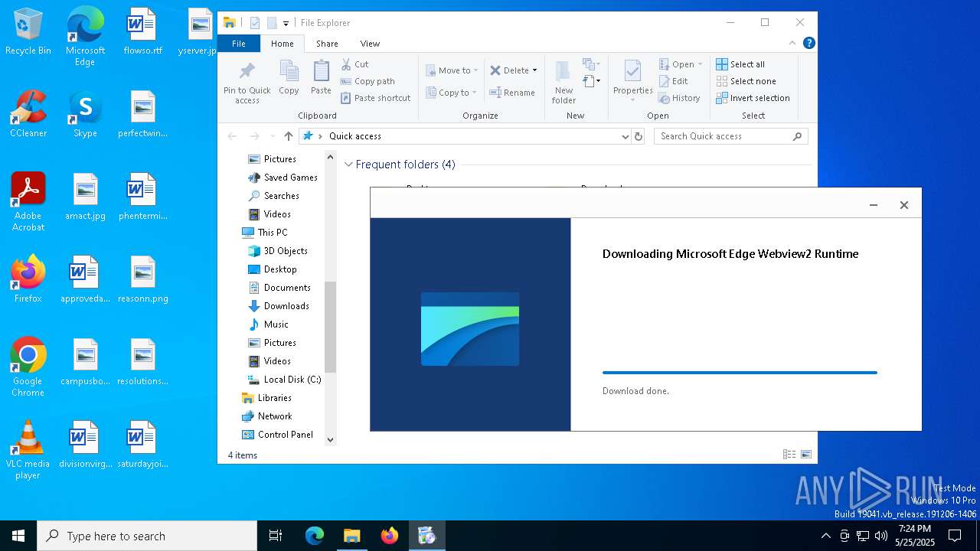
Task: Open Recycle Bin desktop icon
Action: [28, 32]
